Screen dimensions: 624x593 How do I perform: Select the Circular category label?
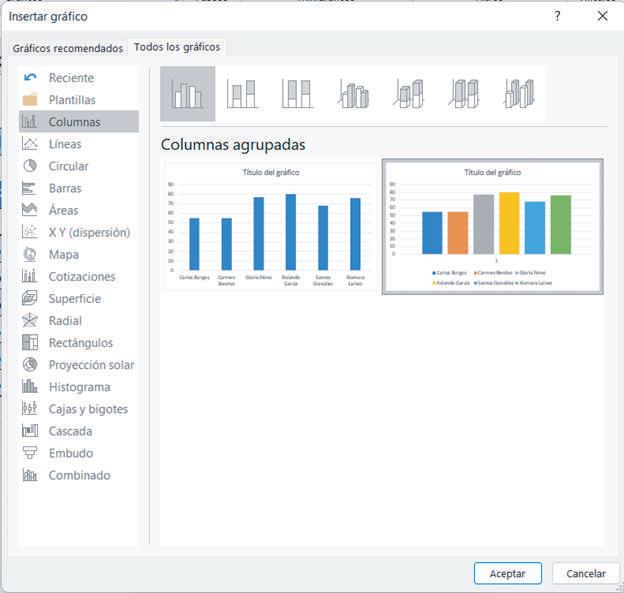[68, 166]
